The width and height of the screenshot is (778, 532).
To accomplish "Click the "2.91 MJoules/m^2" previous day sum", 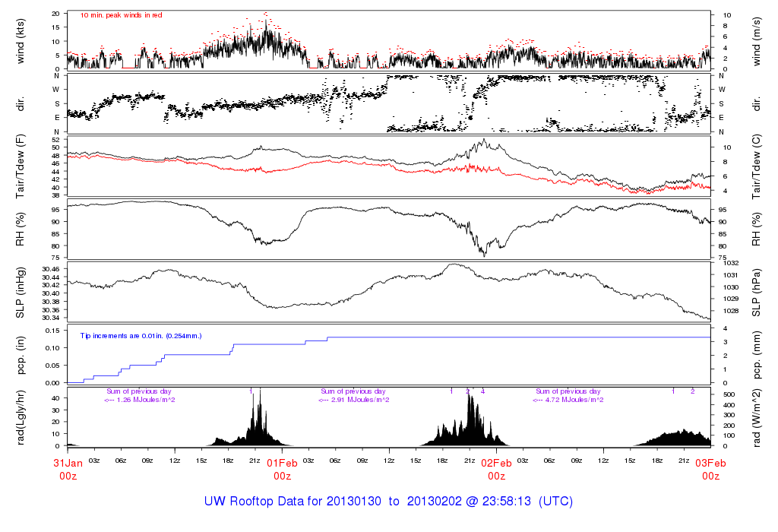I will click(360, 400).
